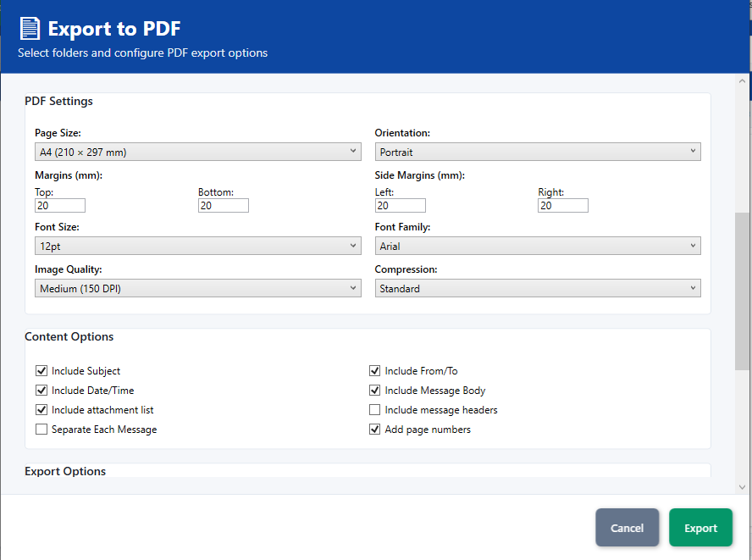Open the Font Size dropdown showing 12pt
This screenshot has width=752, height=560.
pyautogui.click(x=197, y=246)
